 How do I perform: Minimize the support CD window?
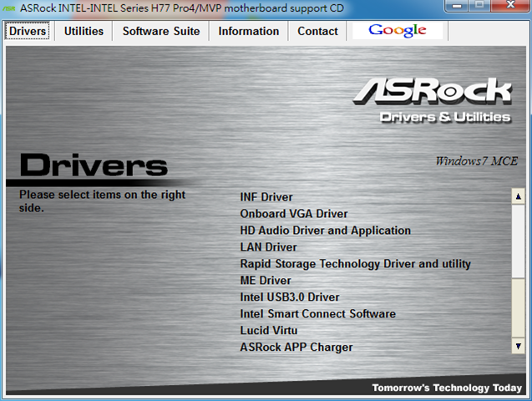tap(457, 5)
